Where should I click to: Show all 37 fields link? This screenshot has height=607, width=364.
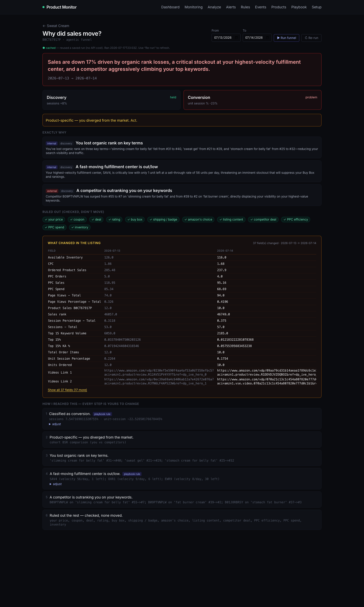click(67, 390)
